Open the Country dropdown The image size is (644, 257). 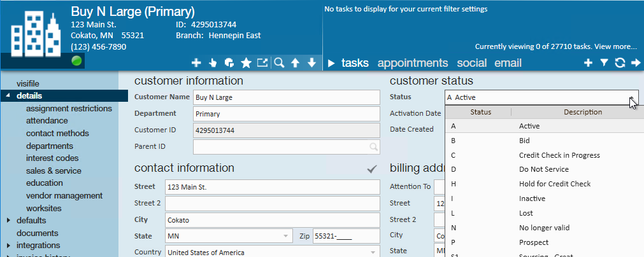tap(373, 253)
